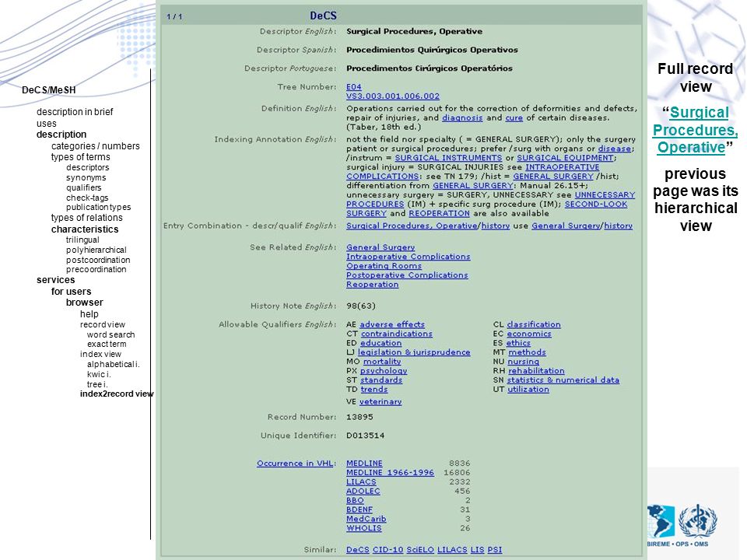Screen dimensions: 747x560
Task: Open SciELO in Similar row
Action: [419, 550]
